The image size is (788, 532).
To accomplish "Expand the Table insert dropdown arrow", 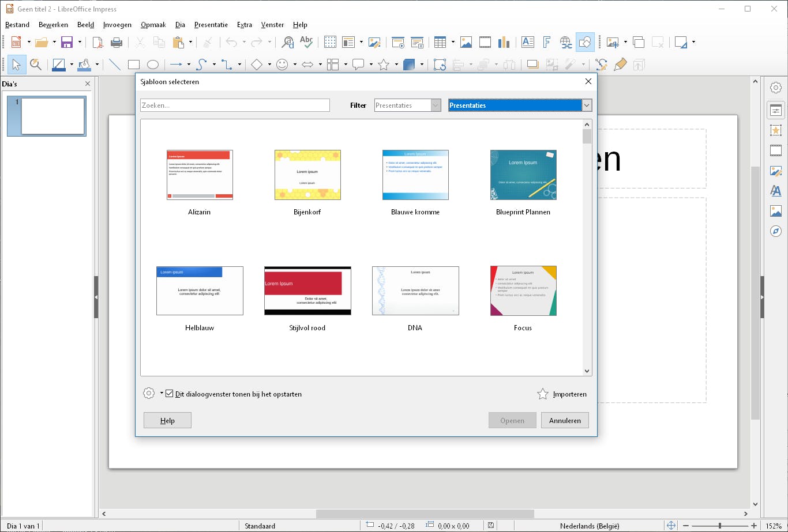I will [453, 42].
